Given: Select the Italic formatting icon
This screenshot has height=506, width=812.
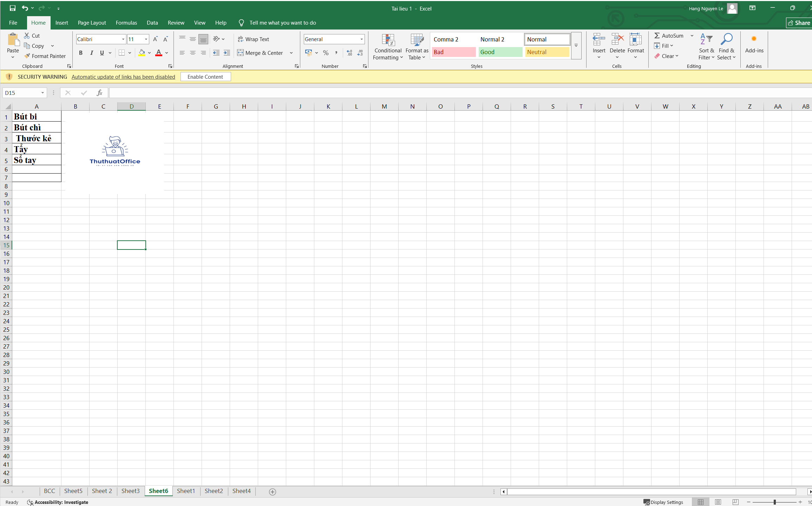Looking at the screenshot, I should pyautogui.click(x=92, y=53).
